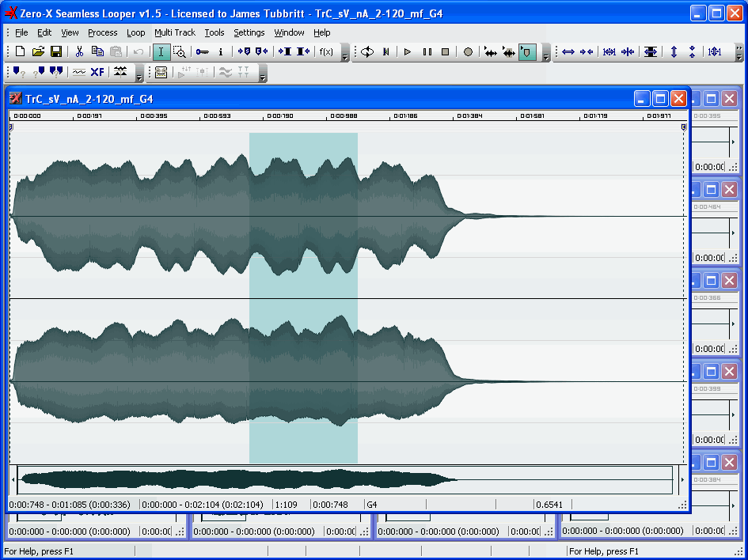This screenshot has width=748, height=560.
Task: Open the Help menu
Action: [x=321, y=32]
